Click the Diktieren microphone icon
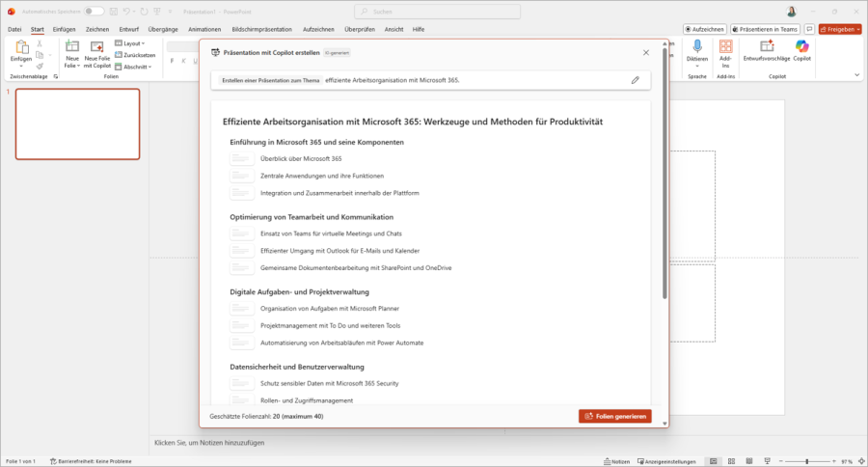The height and width of the screenshot is (467, 868). pyautogui.click(x=697, y=46)
